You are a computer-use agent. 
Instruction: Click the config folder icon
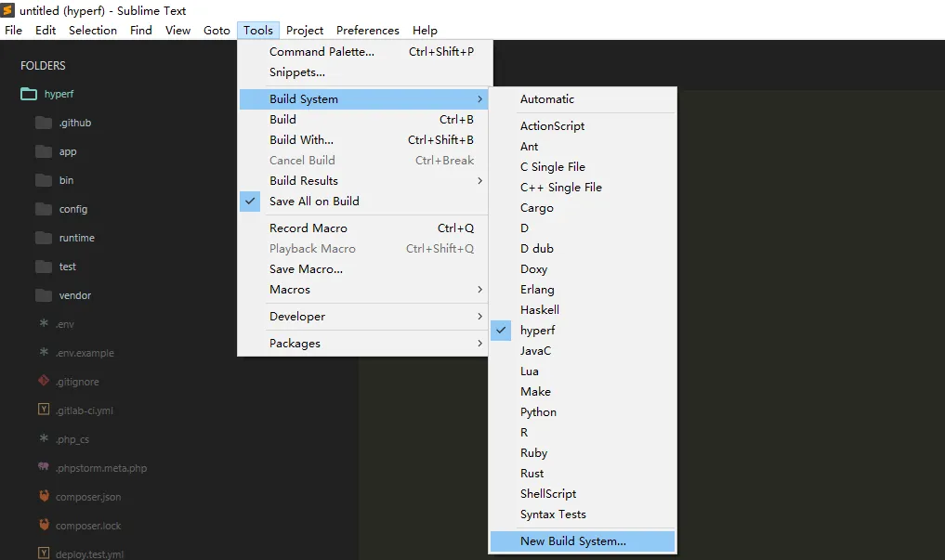click(44, 209)
